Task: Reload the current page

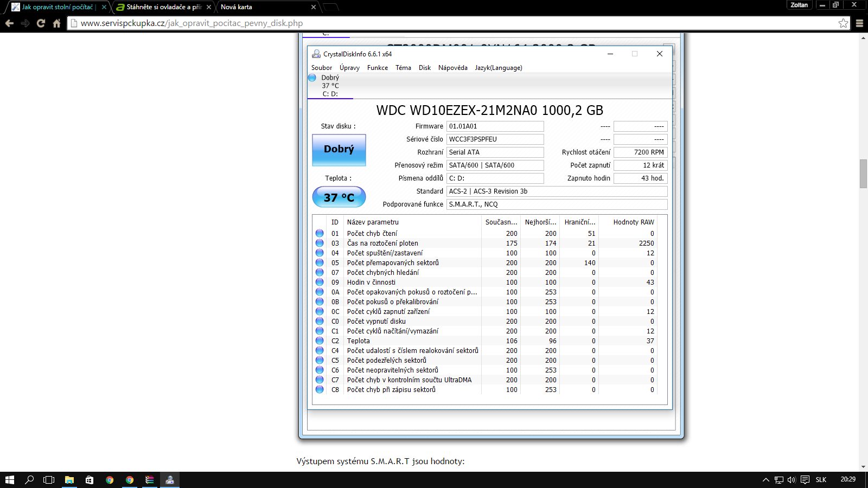Action: 41,23
